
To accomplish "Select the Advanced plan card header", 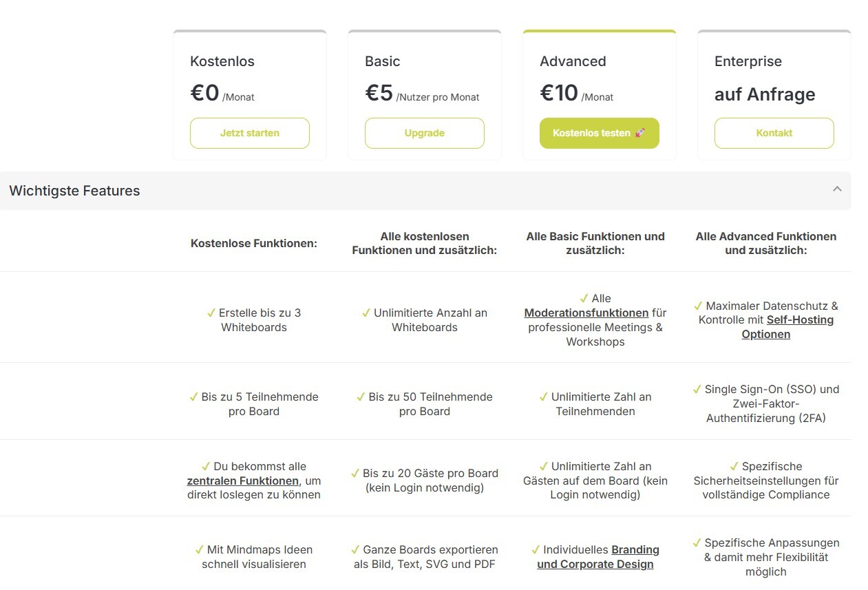I will (573, 61).
